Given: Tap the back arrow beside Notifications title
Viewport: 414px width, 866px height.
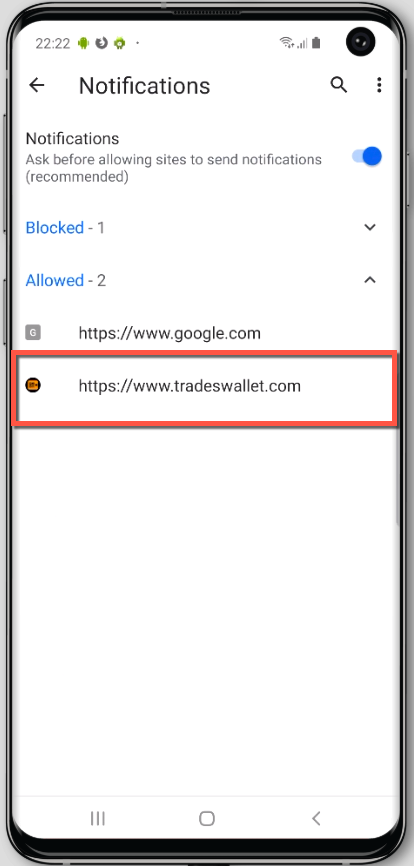Looking at the screenshot, I should (x=36, y=85).
